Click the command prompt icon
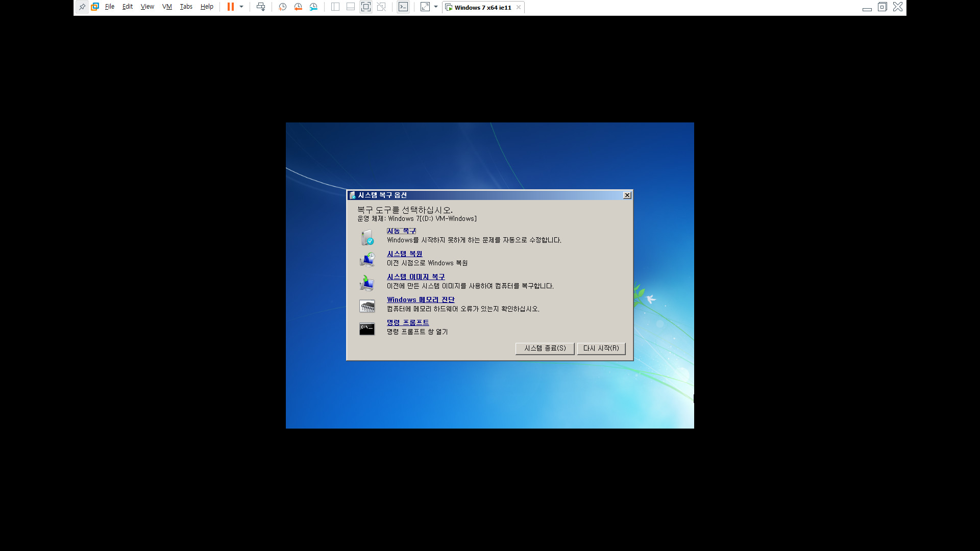The width and height of the screenshot is (980, 551). click(367, 329)
